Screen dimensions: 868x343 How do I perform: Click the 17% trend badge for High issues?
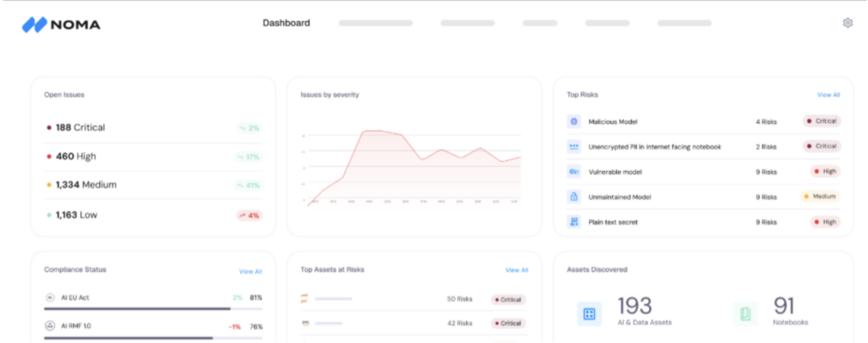click(248, 158)
